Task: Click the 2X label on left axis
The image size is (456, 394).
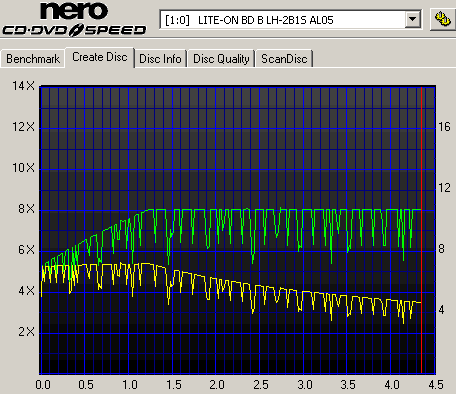Action: tap(26, 332)
